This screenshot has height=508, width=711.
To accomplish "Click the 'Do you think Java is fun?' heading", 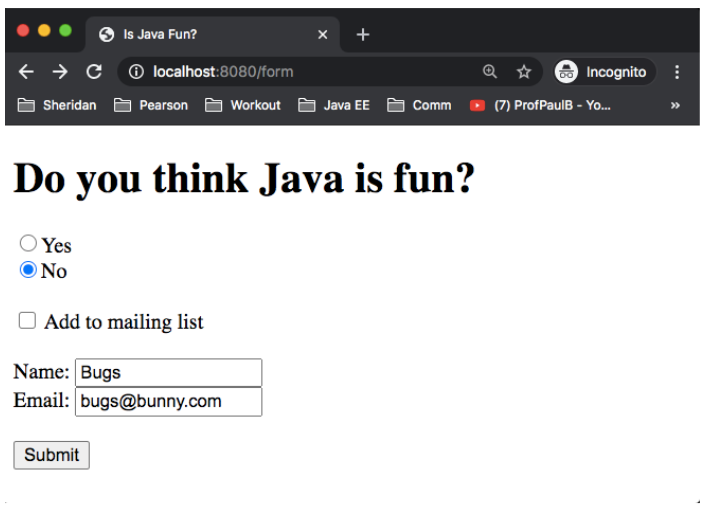I will (x=244, y=179).
